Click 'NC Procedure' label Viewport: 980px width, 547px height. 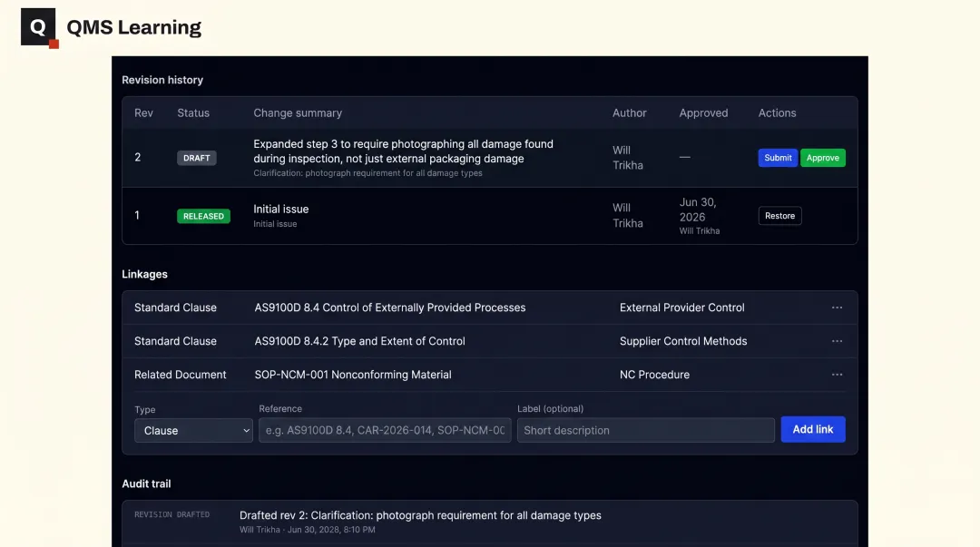pos(654,375)
